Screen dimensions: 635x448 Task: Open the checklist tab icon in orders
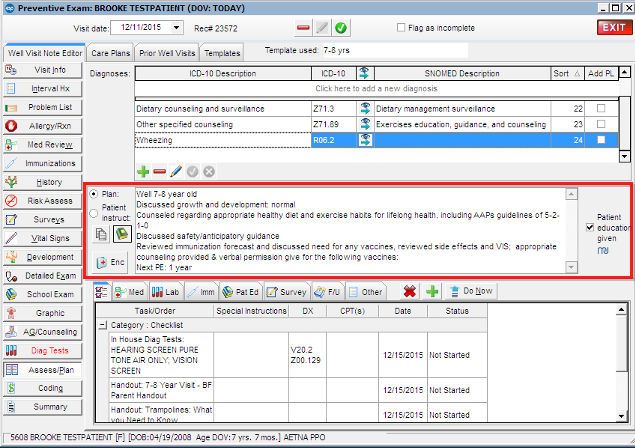(101, 292)
